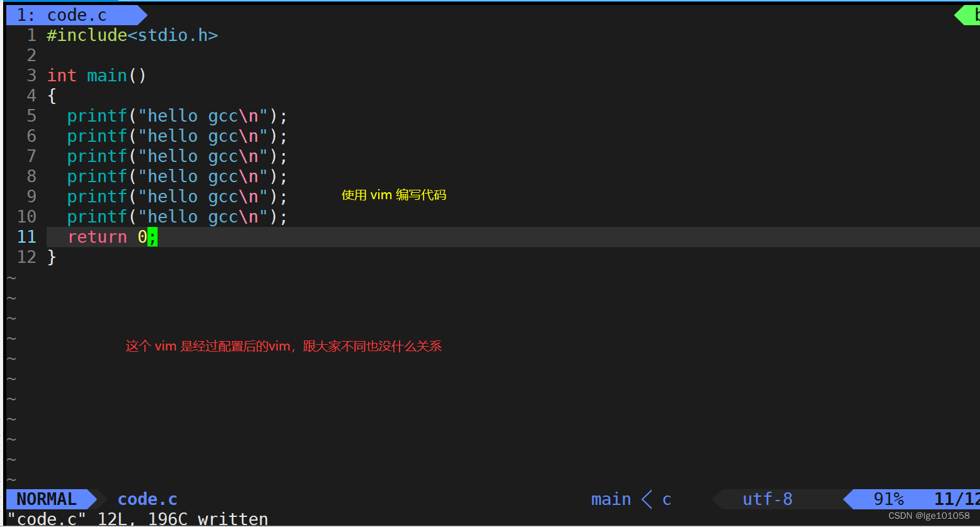Image resolution: width=980 pixels, height=527 pixels.
Task: Click line number 1 in the gutter
Action: pyautogui.click(x=32, y=35)
